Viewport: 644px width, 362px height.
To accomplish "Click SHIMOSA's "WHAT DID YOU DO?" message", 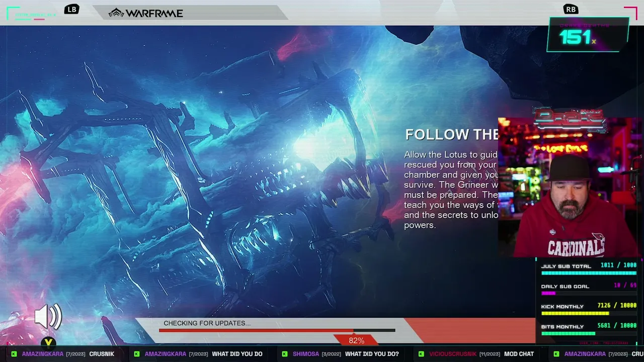I will point(372,354).
